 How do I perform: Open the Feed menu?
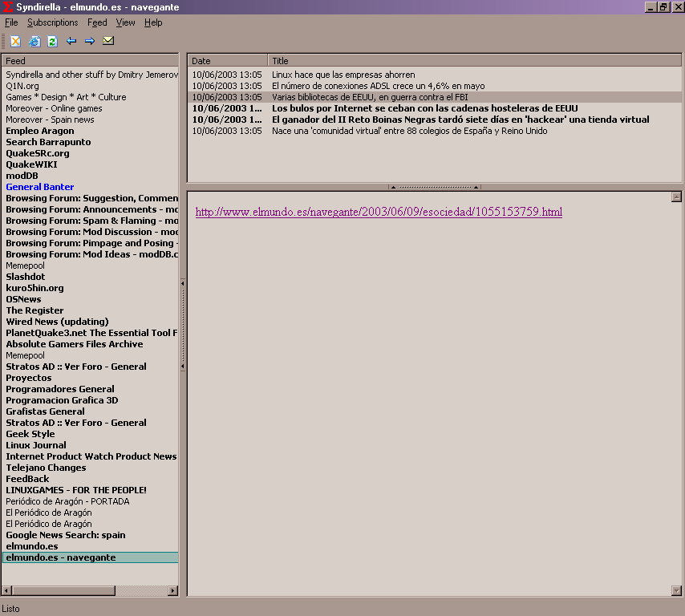(97, 22)
